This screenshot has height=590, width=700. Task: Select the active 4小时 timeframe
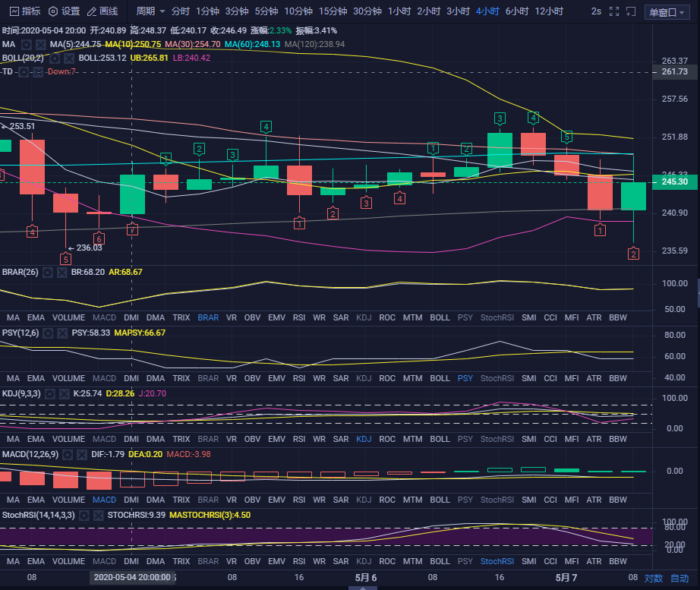(487, 11)
